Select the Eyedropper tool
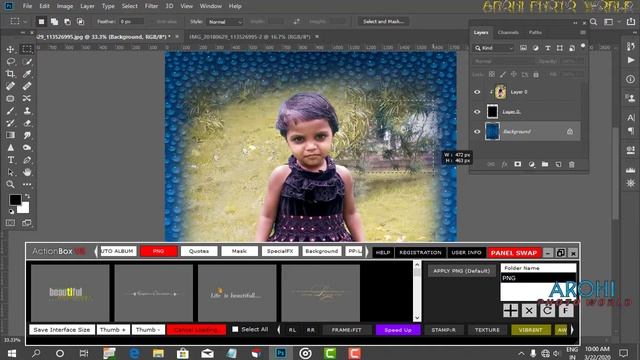Image resolution: width=640 pixels, height=360 pixels. click(27, 74)
